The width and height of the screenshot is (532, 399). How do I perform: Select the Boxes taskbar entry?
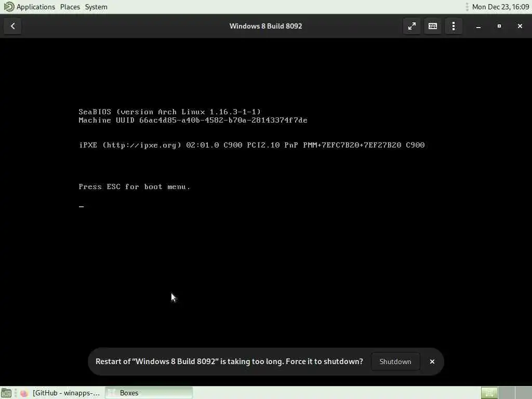pyautogui.click(x=149, y=393)
